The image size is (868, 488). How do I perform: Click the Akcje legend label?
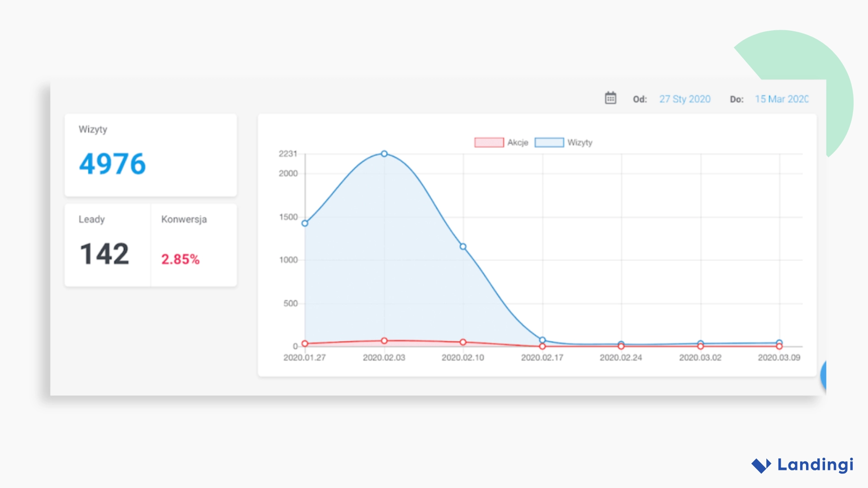tap(518, 142)
